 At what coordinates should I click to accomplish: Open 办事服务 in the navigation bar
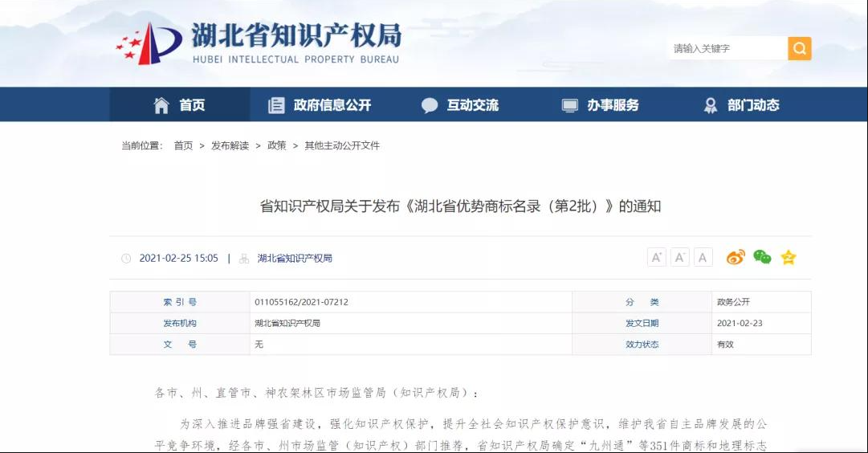tap(601, 105)
